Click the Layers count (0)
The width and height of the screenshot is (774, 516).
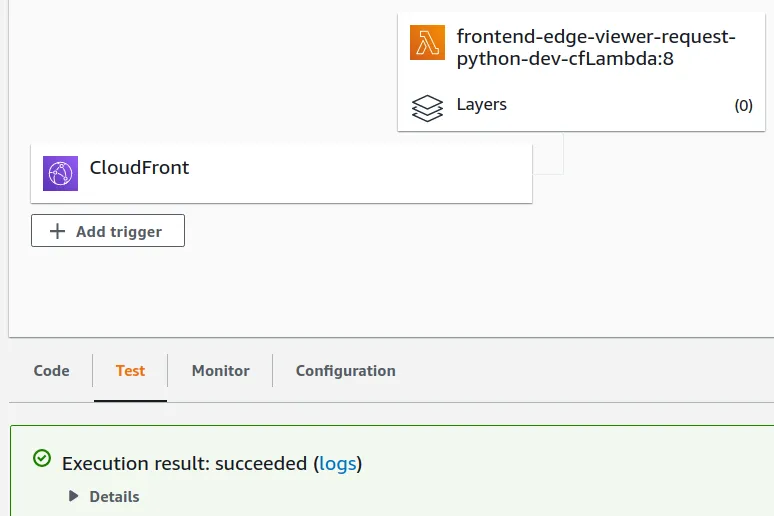pos(743,105)
